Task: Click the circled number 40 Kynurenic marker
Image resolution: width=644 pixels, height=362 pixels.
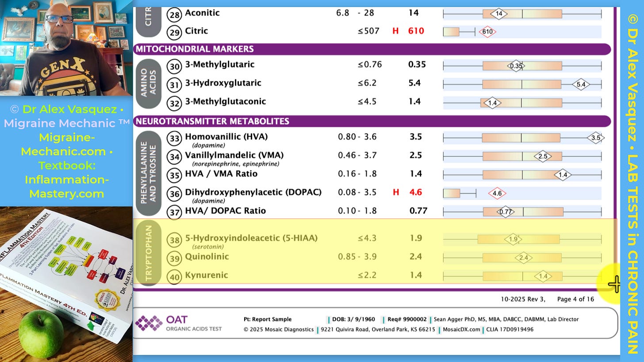Action: click(x=174, y=277)
